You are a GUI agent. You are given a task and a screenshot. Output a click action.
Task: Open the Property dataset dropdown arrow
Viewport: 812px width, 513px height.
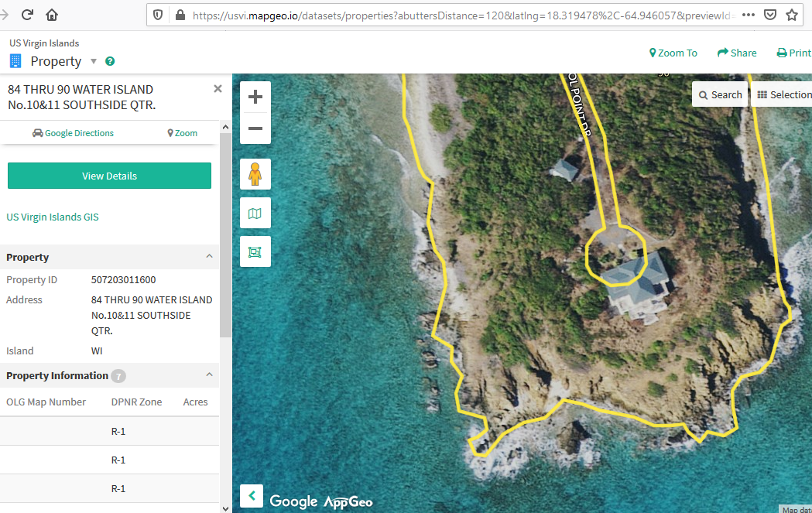[x=94, y=61]
